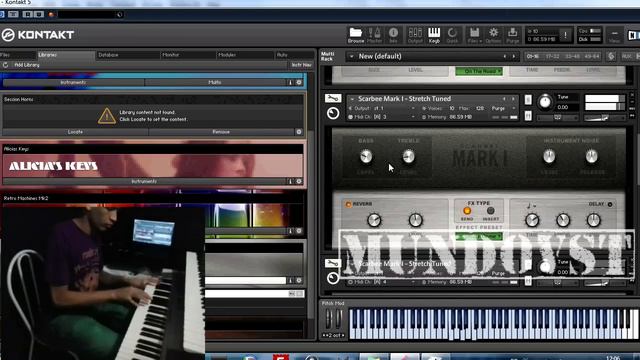Screen dimensions: 640x360
Task: Solo the first Scarbee Mark I instrument
Action: coord(528,100)
